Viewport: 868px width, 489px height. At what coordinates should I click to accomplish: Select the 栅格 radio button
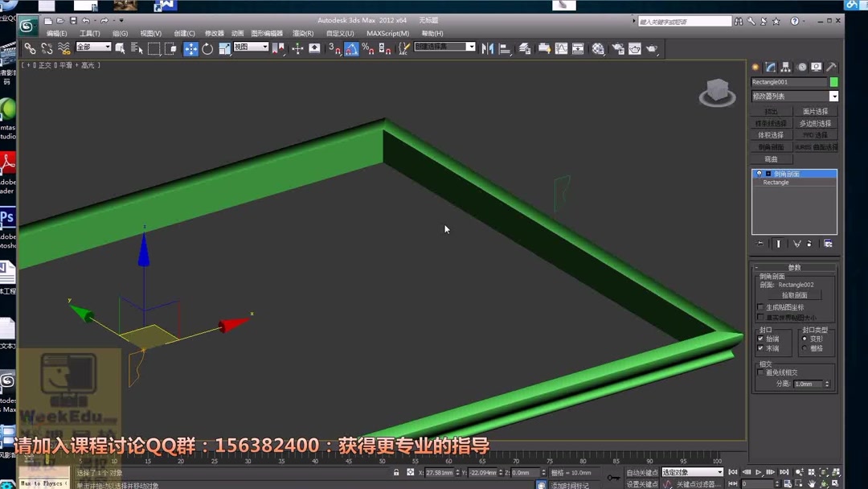(805, 347)
